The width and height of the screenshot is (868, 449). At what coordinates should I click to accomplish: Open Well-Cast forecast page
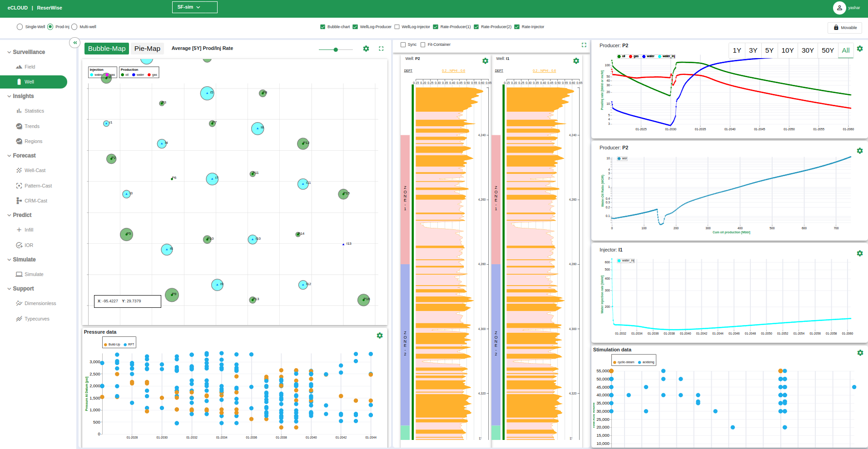coord(31,170)
